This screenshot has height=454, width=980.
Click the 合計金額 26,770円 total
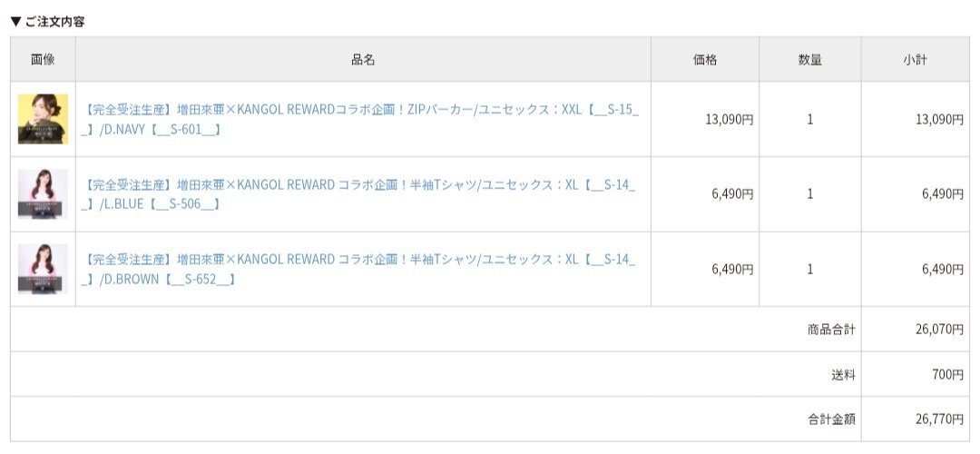[939, 419]
